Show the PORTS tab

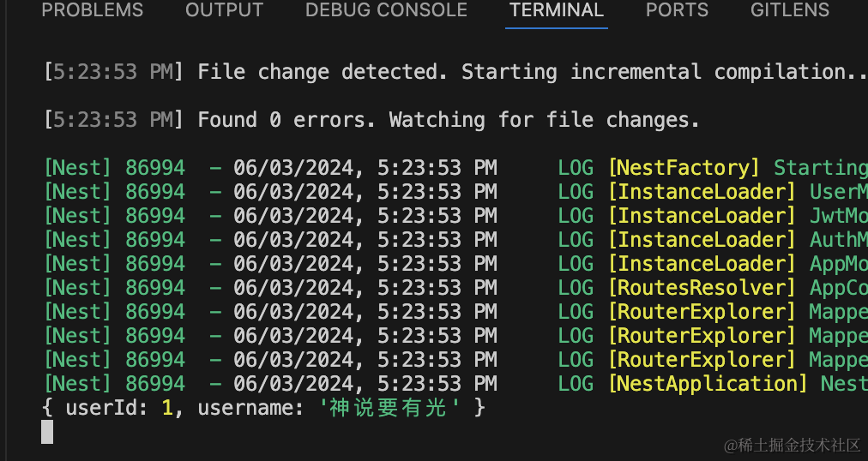tap(677, 11)
